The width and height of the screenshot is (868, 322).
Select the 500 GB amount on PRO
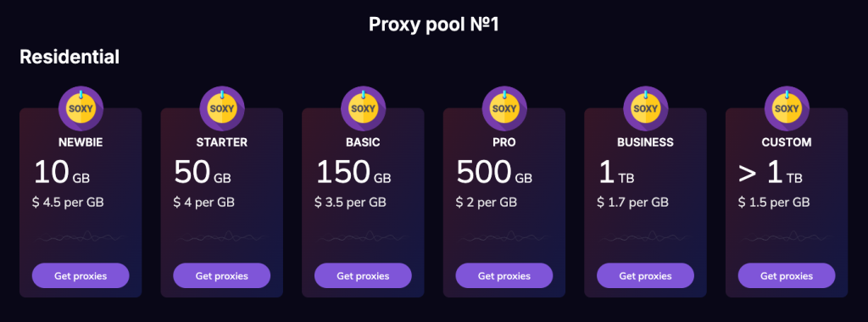pyautogui.click(x=494, y=173)
